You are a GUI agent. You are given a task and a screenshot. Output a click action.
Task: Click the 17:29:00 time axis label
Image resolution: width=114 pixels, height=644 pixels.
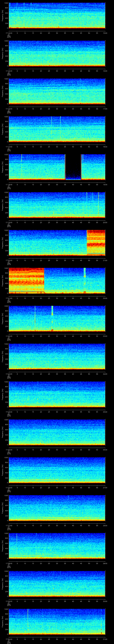(9, 601)
